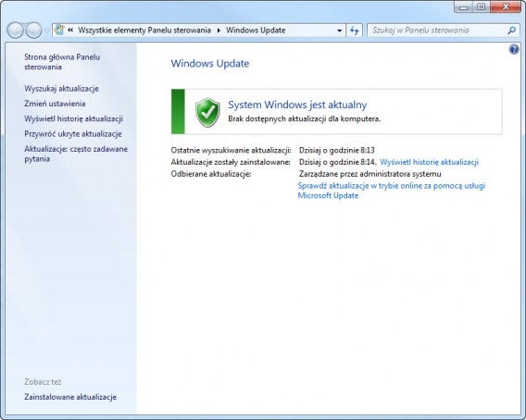Click the Windows Update page heading

[x=210, y=63]
